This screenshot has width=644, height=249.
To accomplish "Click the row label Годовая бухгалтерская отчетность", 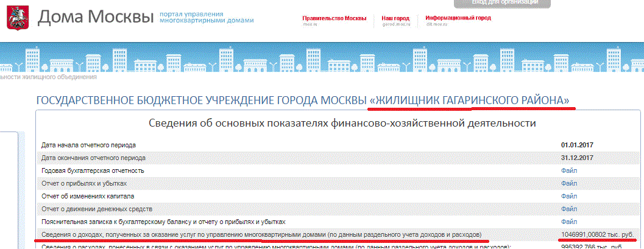I will click(x=93, y=170).
